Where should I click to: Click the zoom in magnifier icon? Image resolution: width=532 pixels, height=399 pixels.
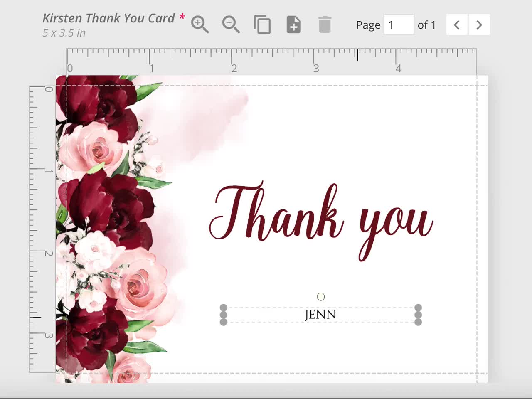200,25
